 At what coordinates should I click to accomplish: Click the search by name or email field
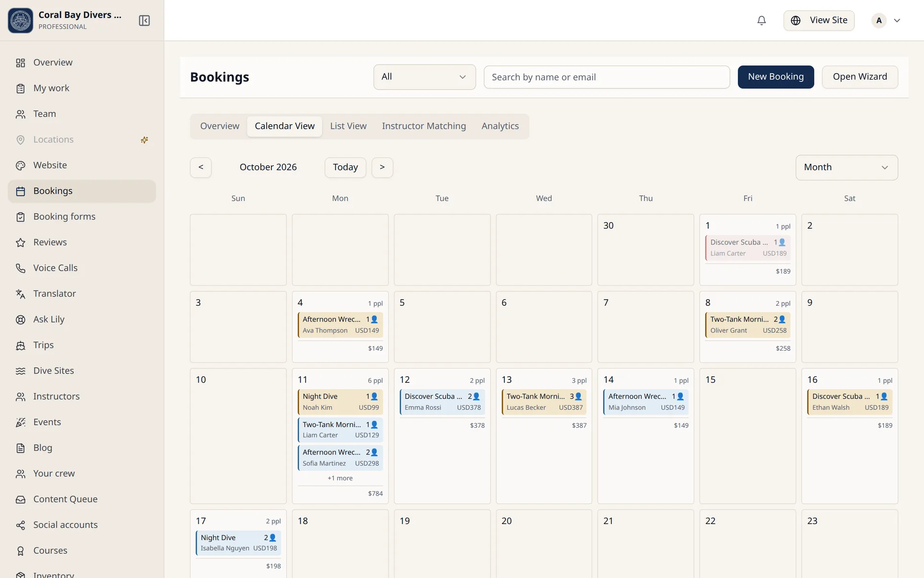(606, 77)
